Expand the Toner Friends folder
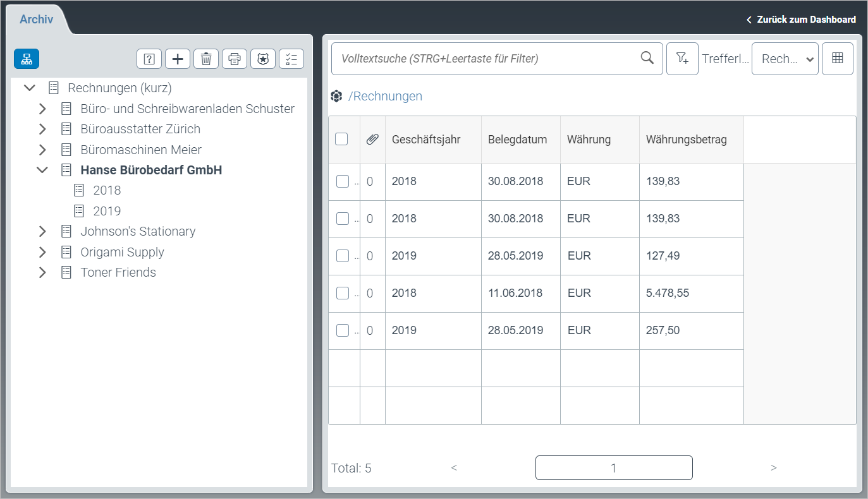This screenshot has height=499, width=868. tap(42, 273)
